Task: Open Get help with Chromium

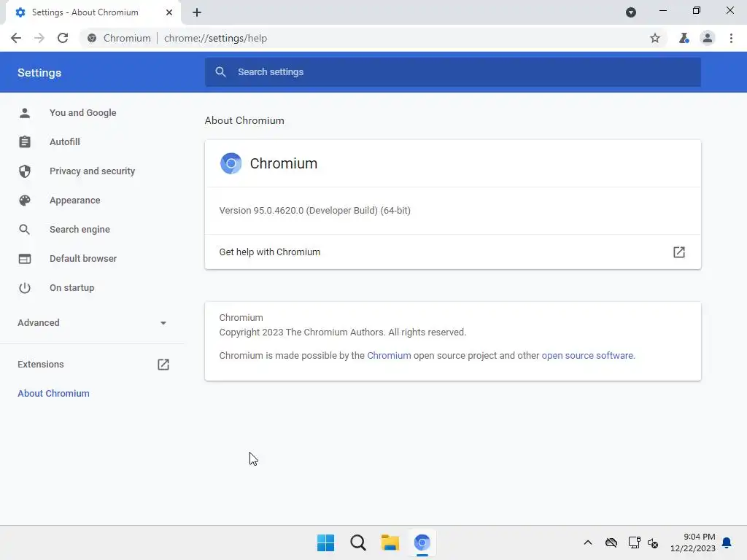Action: pos(452,252)
